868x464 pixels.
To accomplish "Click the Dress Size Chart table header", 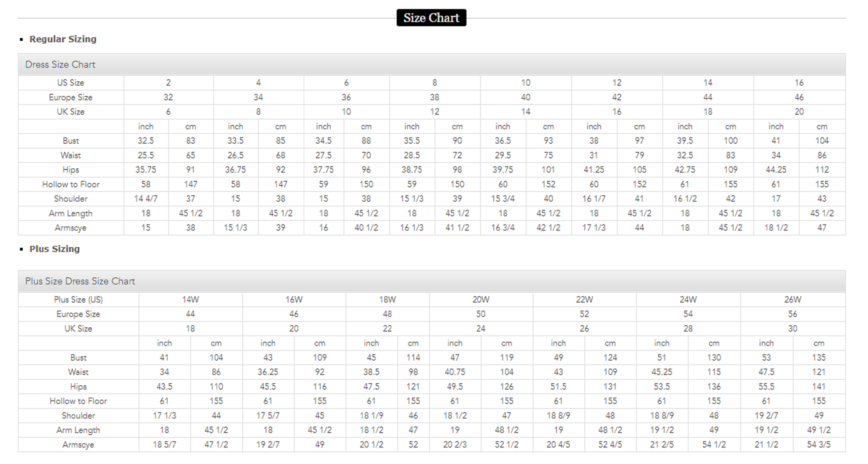I will click(60, 64).
